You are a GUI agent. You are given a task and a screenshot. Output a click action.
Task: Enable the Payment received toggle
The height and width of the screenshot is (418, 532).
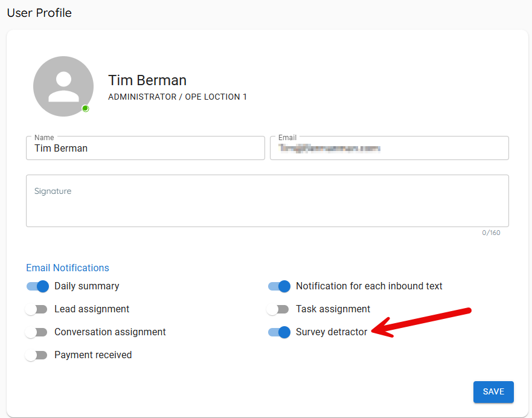pos(36,355)
